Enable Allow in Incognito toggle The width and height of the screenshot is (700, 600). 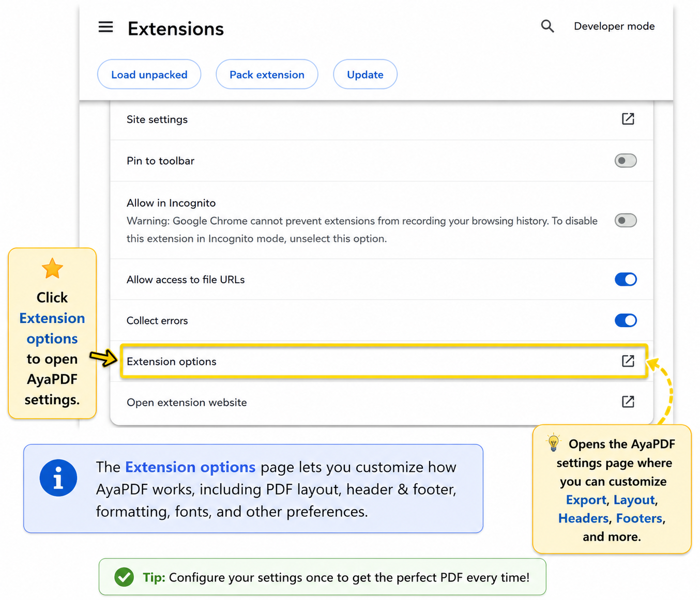pyautogui.click(x=626, y=221)
